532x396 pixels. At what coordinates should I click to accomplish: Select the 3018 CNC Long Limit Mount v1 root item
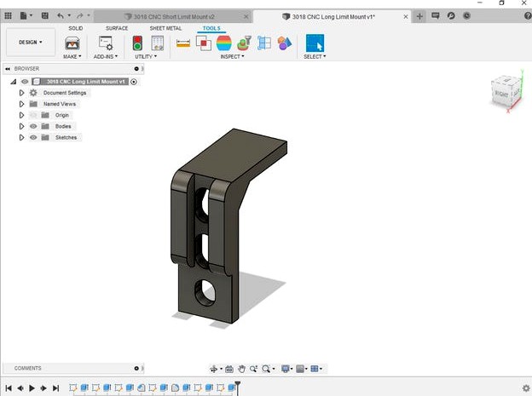pos(85,82)
